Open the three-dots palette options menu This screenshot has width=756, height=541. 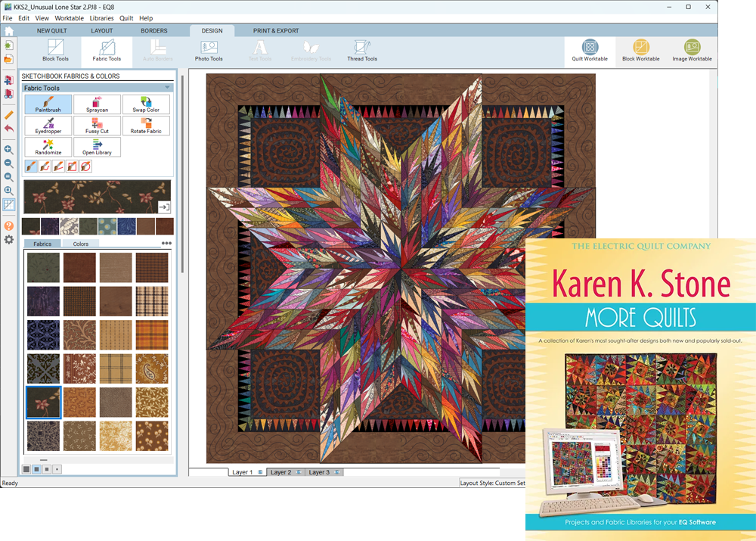click(166, 244)
